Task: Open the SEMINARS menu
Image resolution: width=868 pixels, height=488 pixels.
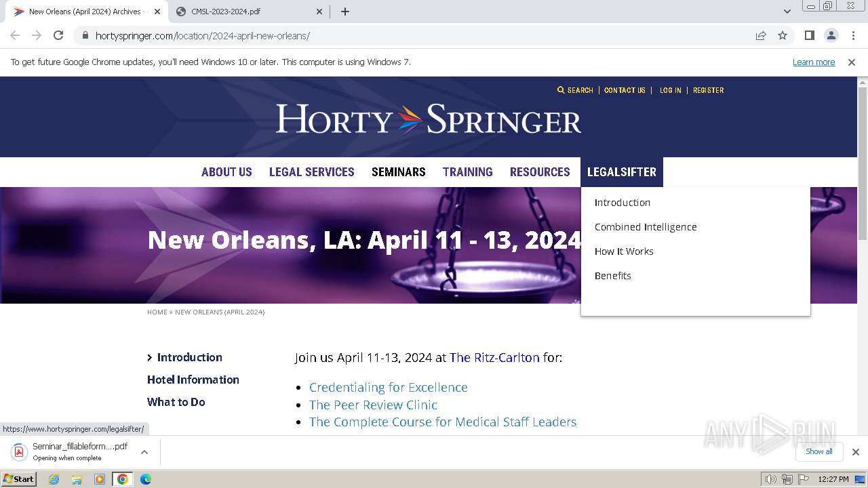Action: coord(399,172)
